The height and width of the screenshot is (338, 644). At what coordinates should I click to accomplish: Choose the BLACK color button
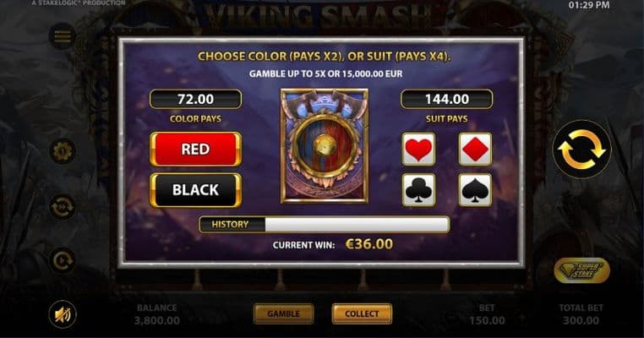195,190
